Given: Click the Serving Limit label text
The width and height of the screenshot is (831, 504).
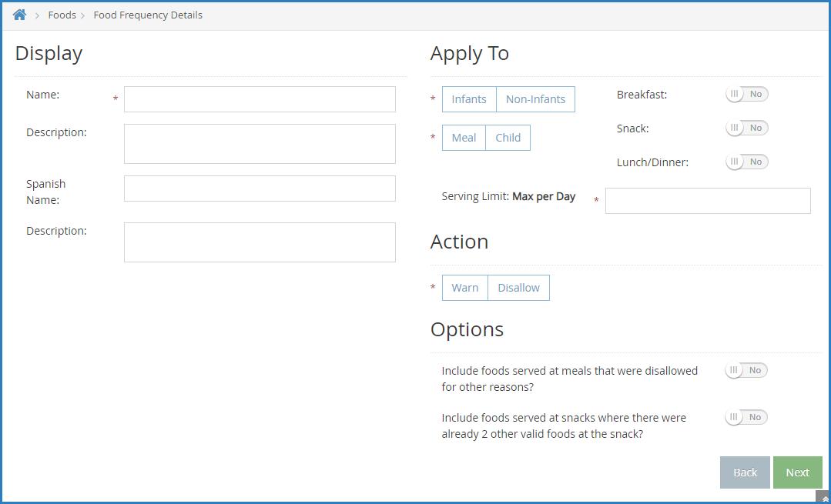Looking at the screenshot, I should click(508, 196).
